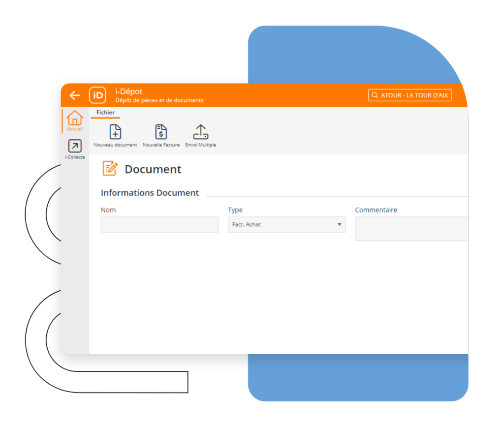Click the Commentaire field label

[376, 210]
